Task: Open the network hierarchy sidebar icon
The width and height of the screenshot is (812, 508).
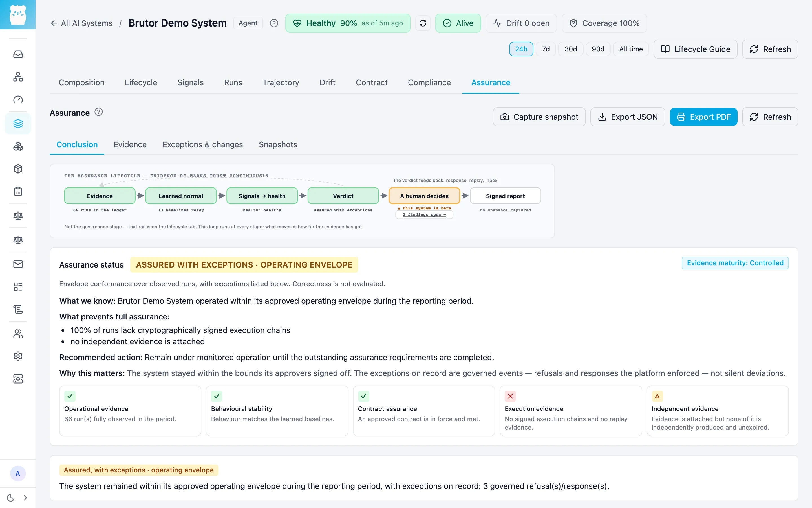Action: 18,76
